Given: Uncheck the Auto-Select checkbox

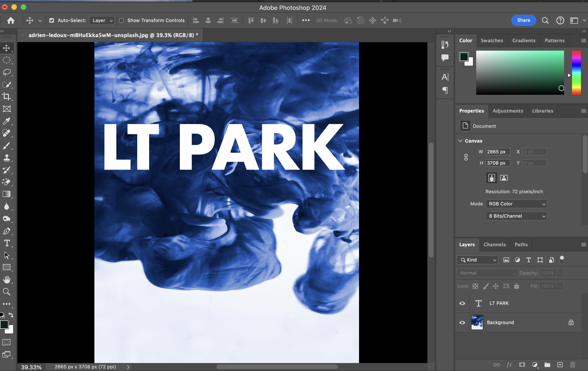Looking at the screenshot, I should tap(51, 20).
